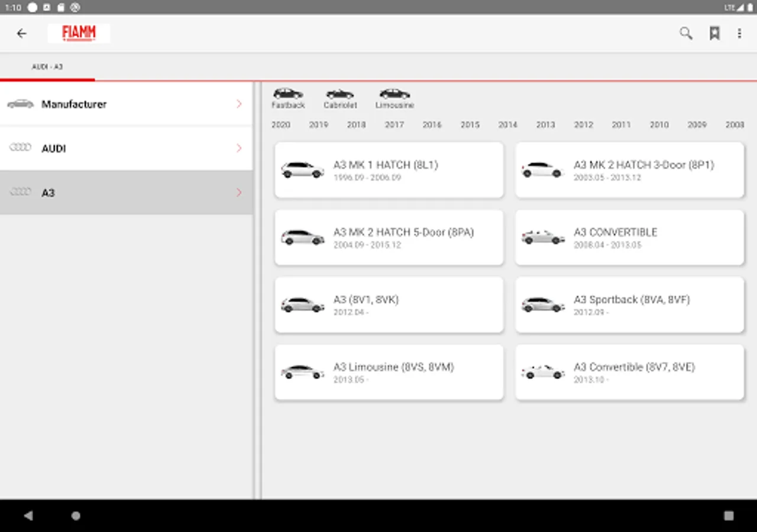Filter by Limousine body type
Image resolution: width=757 pixels, height=532 pixels.
[394, 98]
